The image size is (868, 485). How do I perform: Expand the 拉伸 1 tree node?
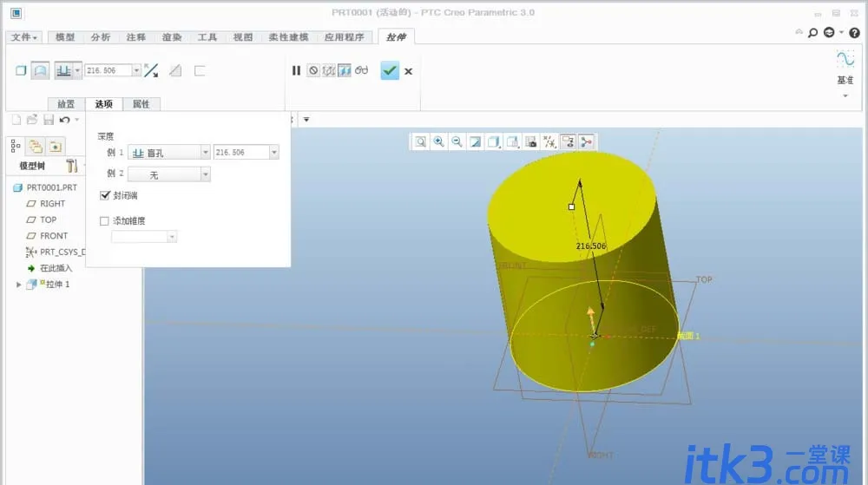pos(19,285)
